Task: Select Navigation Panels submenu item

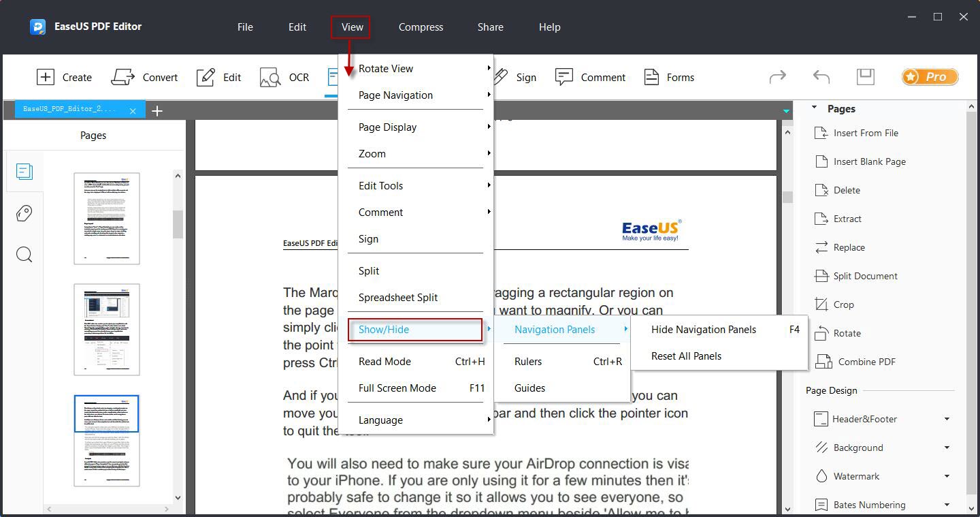Action: pos(562,329)
